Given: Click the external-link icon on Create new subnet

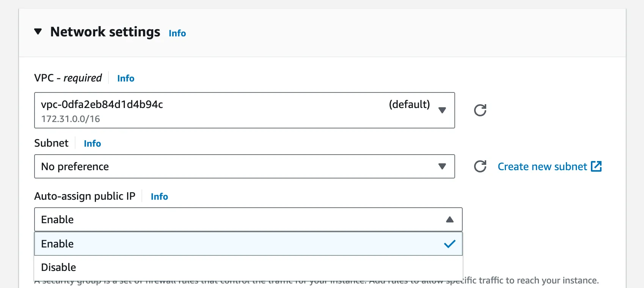Looking at the screenshot, I should tap(597, 166).
